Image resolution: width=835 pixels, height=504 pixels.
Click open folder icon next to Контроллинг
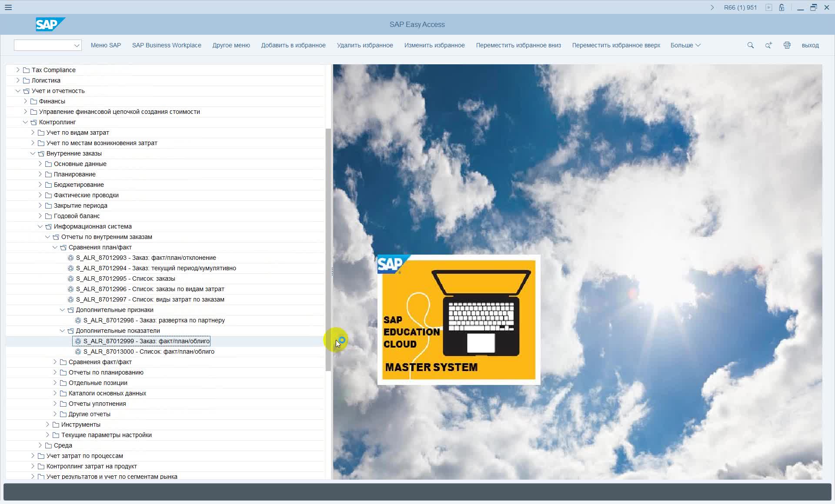point(33,122)
